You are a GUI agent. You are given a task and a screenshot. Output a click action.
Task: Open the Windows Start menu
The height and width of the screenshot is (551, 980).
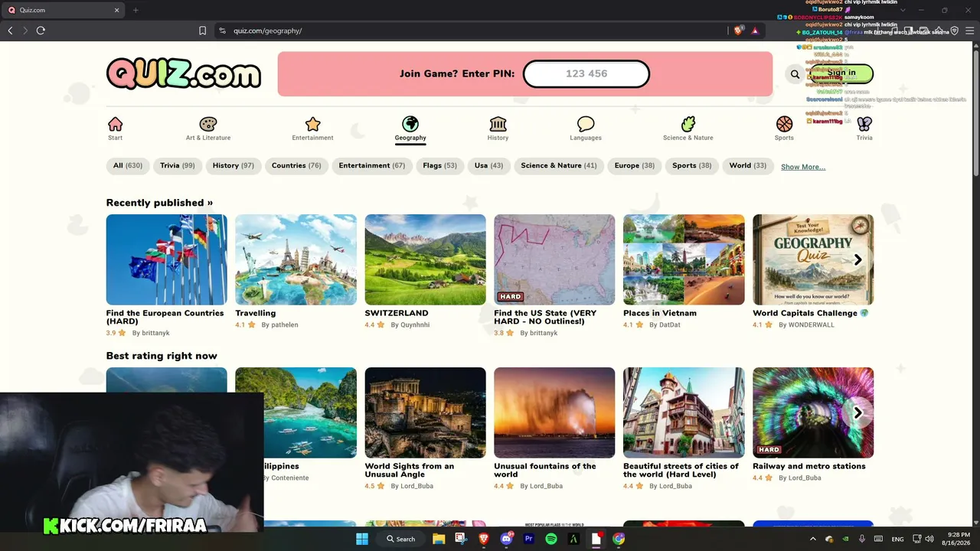(x=362, y=539)
